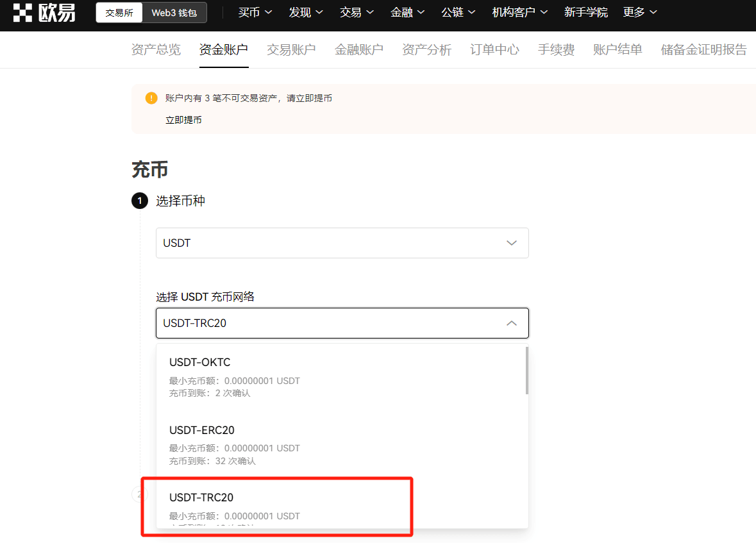
Task: Click the orange warning notice icon
Action: [151, 98]
